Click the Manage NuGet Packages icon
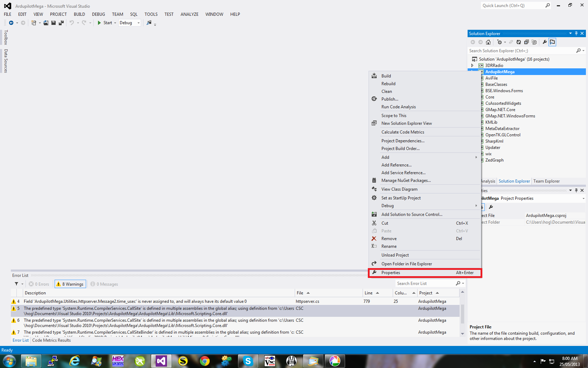The height and width of the screenshot is (368, 588). (374, 180)
